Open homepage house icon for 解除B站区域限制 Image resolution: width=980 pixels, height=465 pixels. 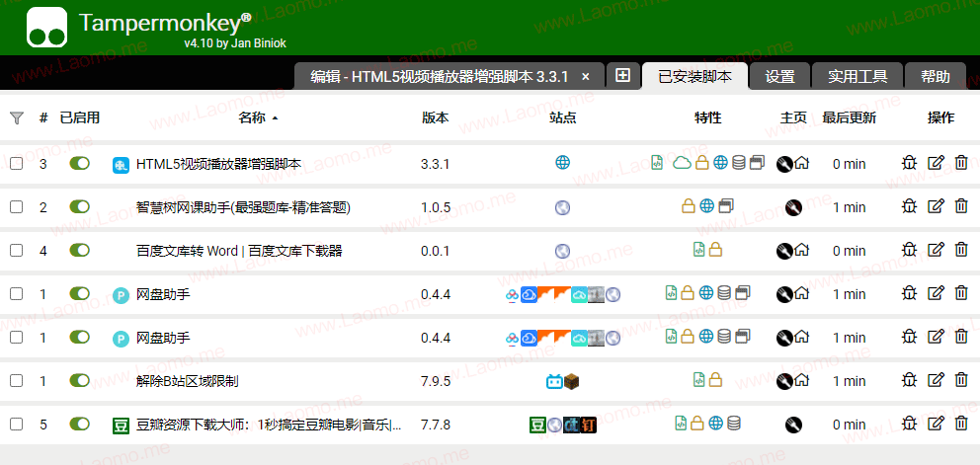click(802, 381)
